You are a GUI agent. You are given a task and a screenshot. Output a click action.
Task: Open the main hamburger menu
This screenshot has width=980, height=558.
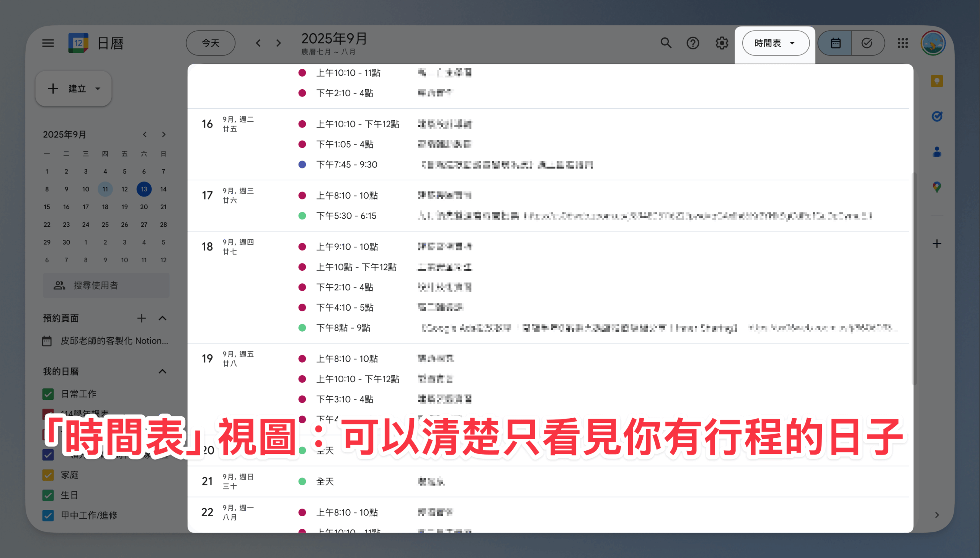[x=48, y=43]
